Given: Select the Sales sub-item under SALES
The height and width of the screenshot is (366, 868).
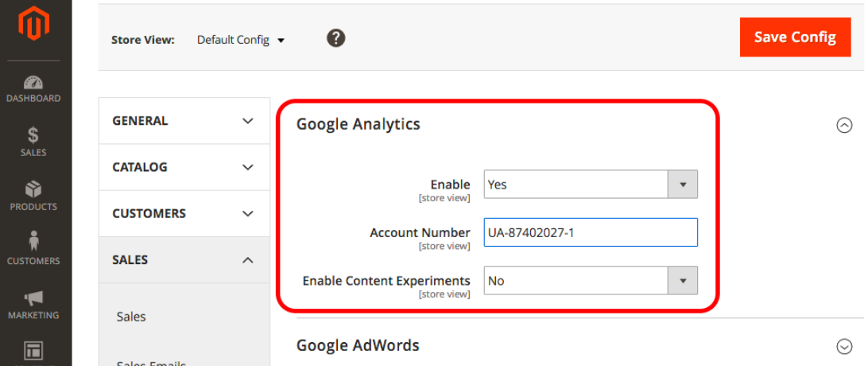Looking at the screenshot, I should (x=131, y=317).
